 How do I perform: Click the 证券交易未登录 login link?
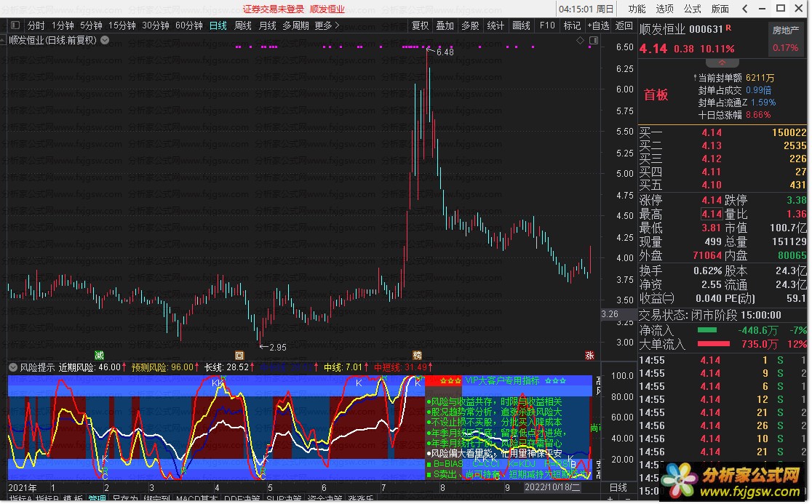(274, 9)
